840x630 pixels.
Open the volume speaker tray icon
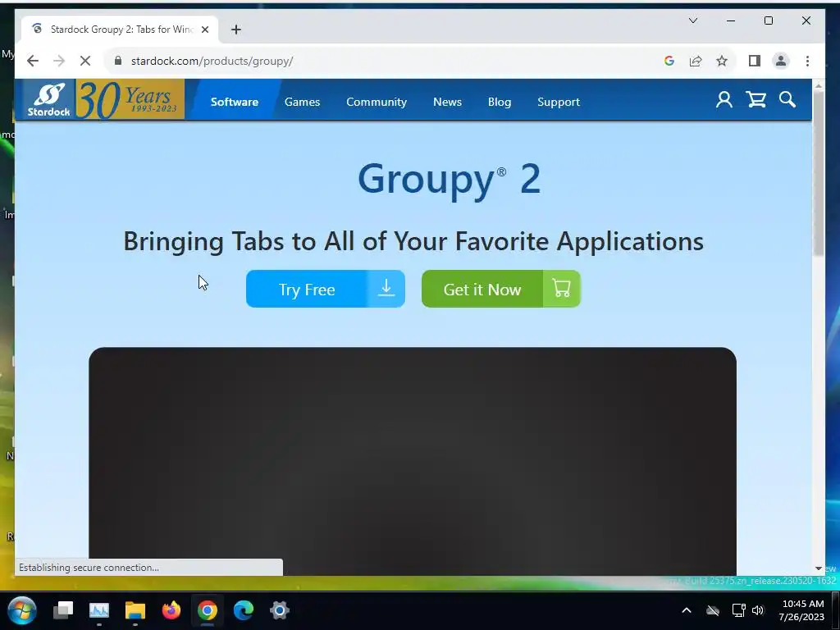757,610
